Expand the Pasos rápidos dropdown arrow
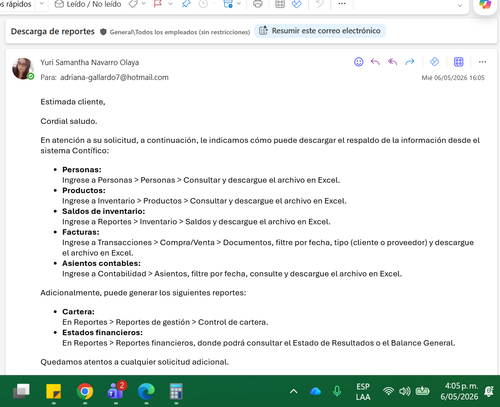The height and width of the screenshot is (407, 500). click(x=42, y=4)
